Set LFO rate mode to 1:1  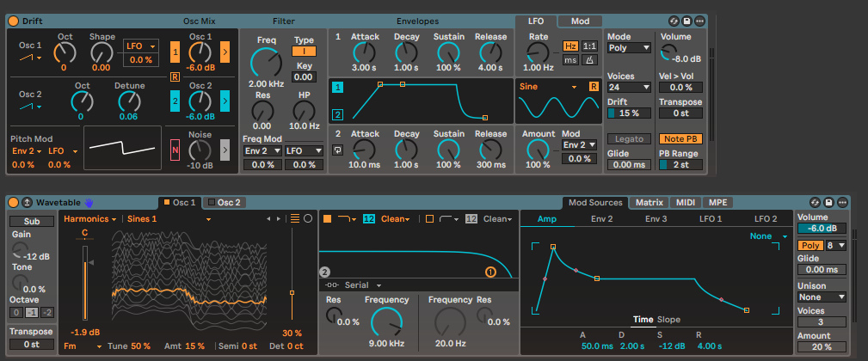589,46
